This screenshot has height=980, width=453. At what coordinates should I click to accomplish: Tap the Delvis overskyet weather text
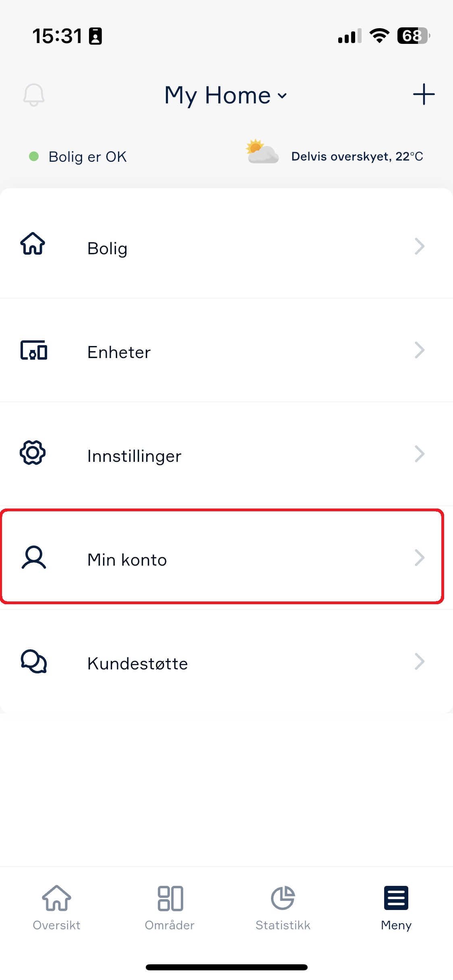pyautogui.click(x=357, y=156)
